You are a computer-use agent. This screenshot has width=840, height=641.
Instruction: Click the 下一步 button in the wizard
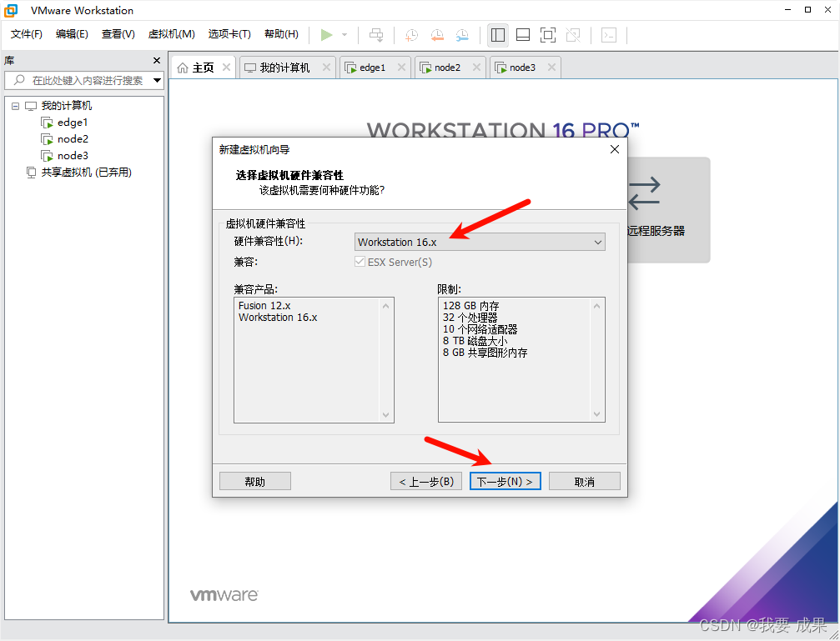pos(505,480)
